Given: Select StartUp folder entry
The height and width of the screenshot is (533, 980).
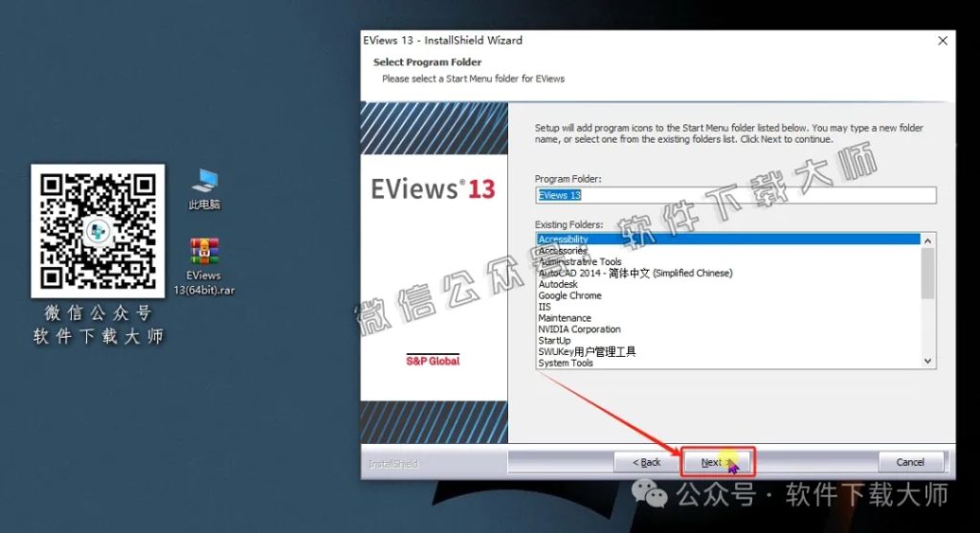Looking at the screenshot, I should point(728,341).
